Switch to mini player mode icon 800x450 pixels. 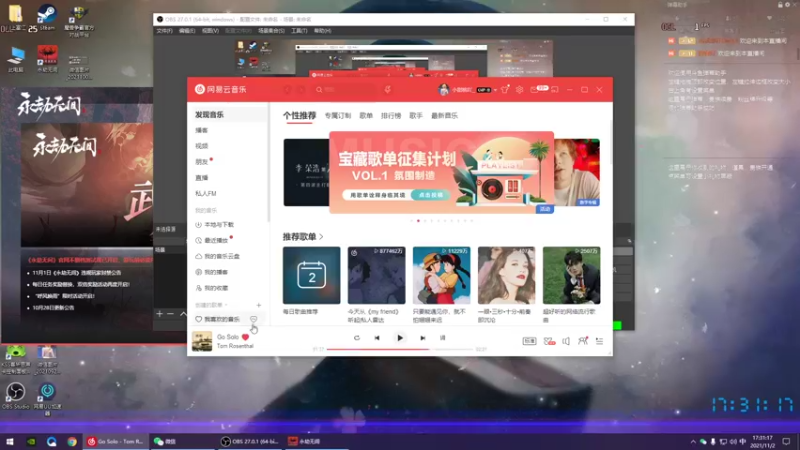[555, 90]
